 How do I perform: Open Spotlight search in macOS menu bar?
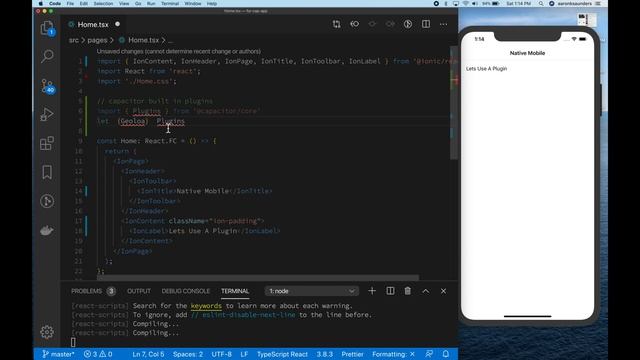(541, 4)
